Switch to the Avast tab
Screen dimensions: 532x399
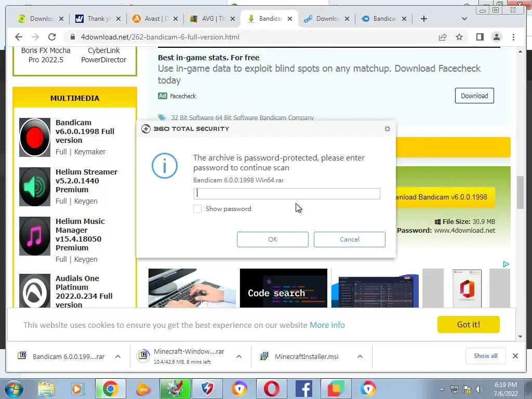(156, 19)
